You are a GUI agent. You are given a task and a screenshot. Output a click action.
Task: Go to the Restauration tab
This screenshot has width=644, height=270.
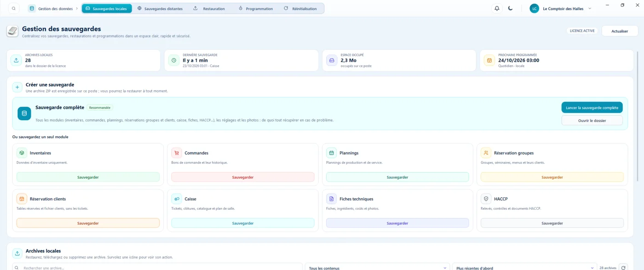[x=210, y=8]
